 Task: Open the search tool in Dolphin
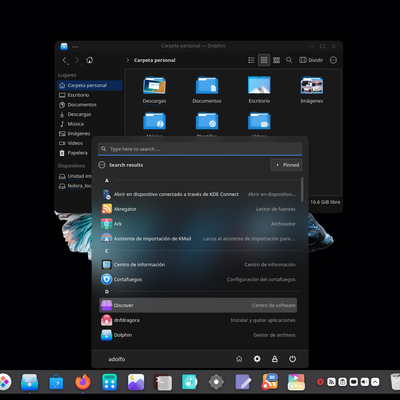click(x=289, y=60)
